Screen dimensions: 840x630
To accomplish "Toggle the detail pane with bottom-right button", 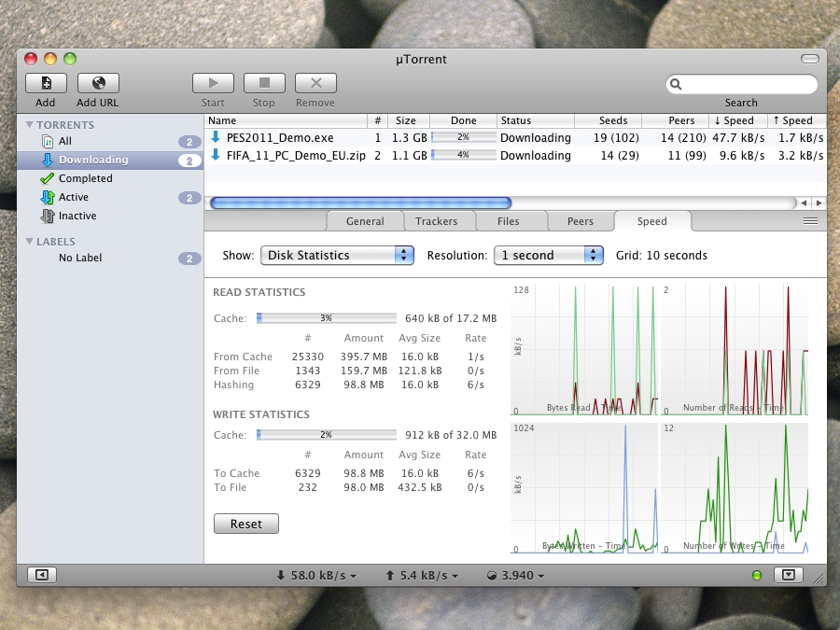I will [x=789, y=575].
